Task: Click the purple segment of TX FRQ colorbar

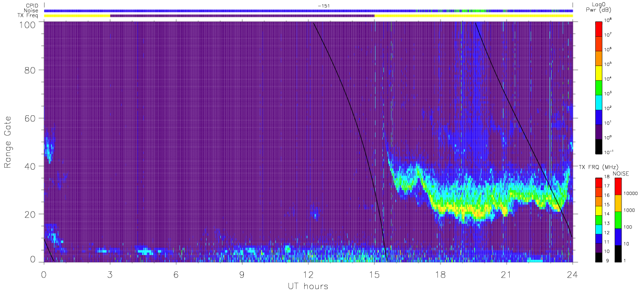Action: [x=599, y=248]
